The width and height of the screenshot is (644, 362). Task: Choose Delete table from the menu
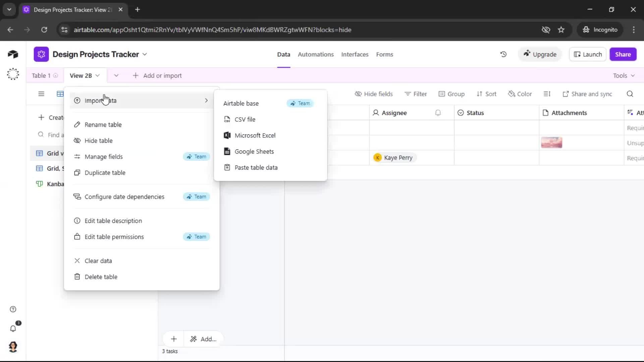tap(141, 277)
